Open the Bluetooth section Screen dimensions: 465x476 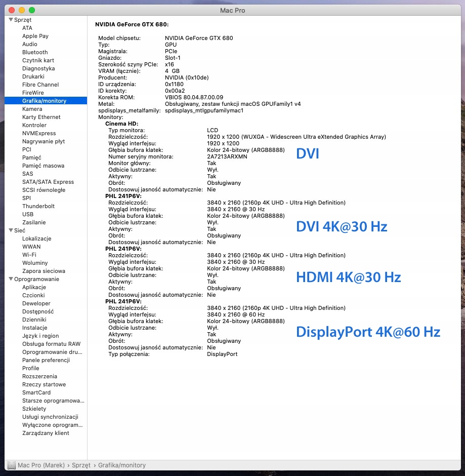click(x=35, y=52)
